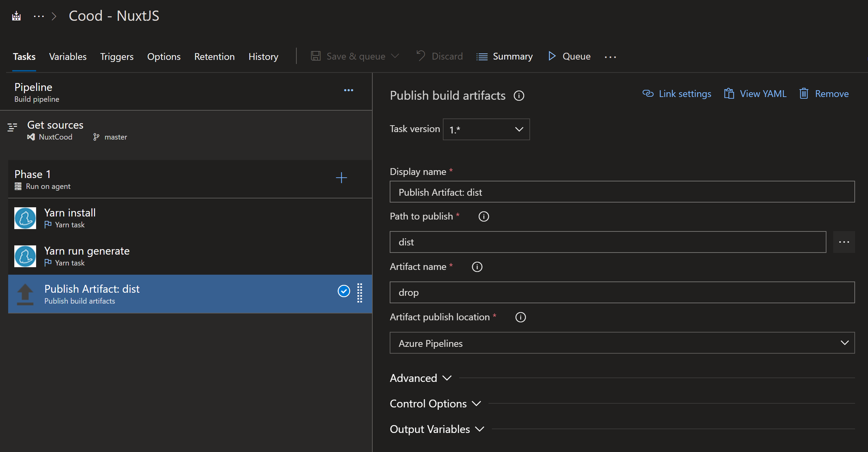
Task: Open Pipeline more options ellipsis
Action: pyautogui.click(x=348, y=90)
